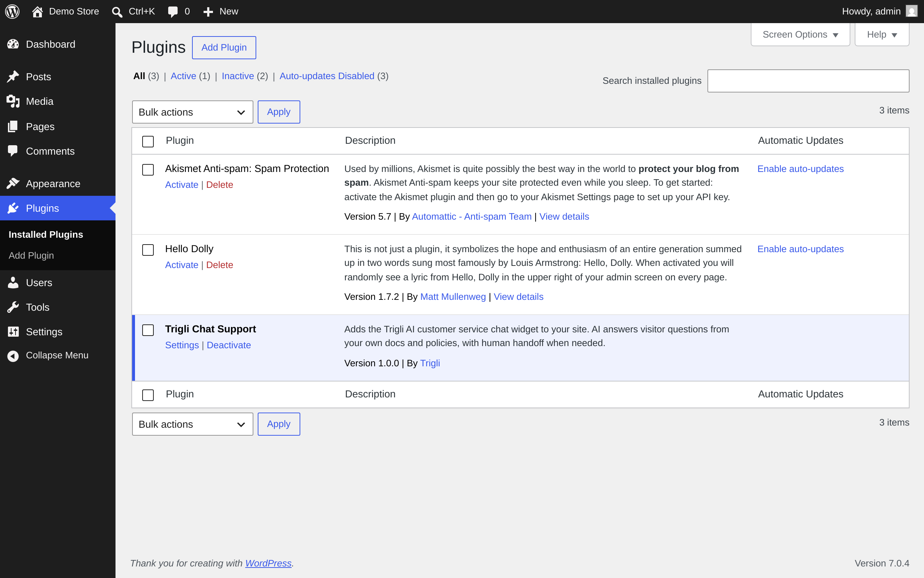Image resolution: width=924 pixels, height=578 pixels.
Task: Open the Dashboard menu item
Action: click(x=58, y=44)
